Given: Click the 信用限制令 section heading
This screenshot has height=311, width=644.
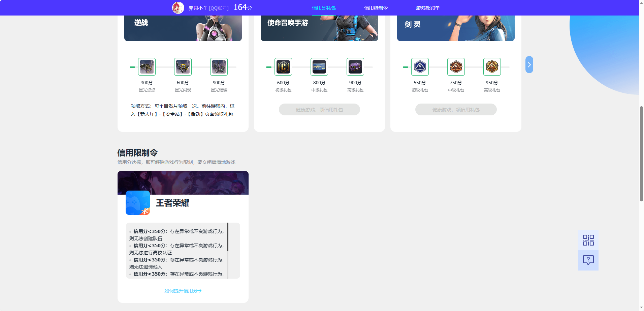Looking at the screenshot, I should [x=137, y=153].
